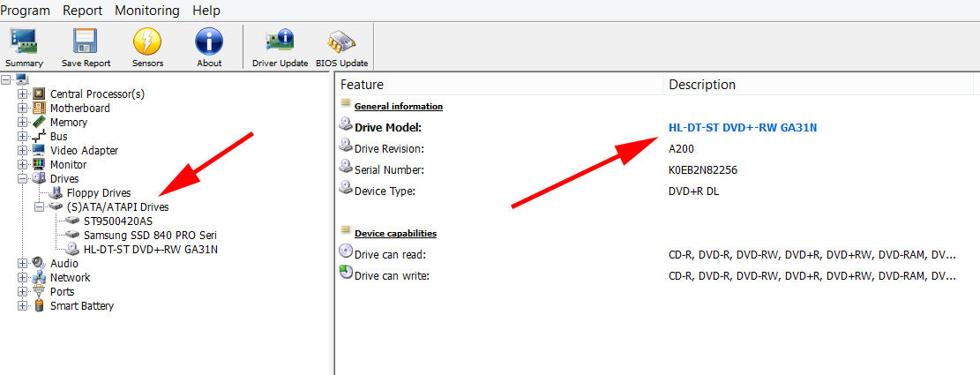Select Smart Battery in the tree
Viewport: 980px width, 375px height.
[x=82, y=306]
